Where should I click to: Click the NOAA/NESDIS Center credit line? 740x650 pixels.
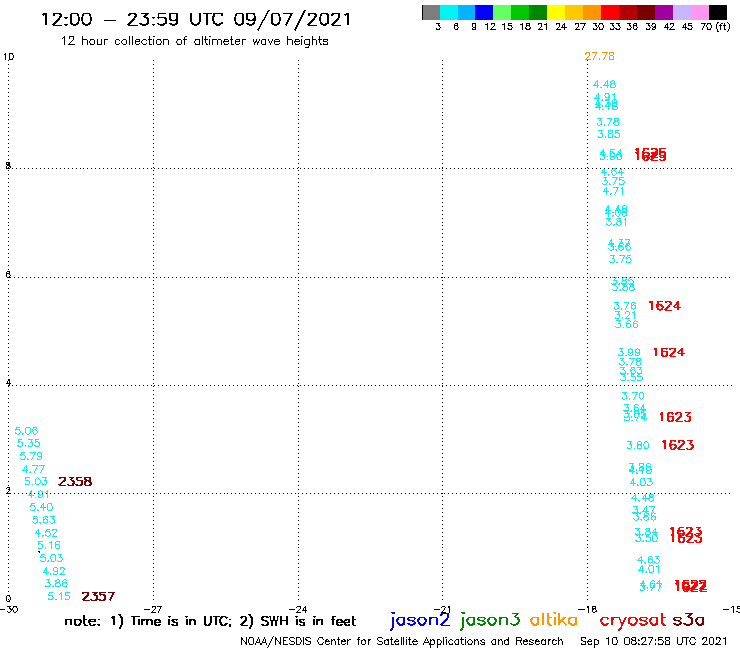pos(402,642)
